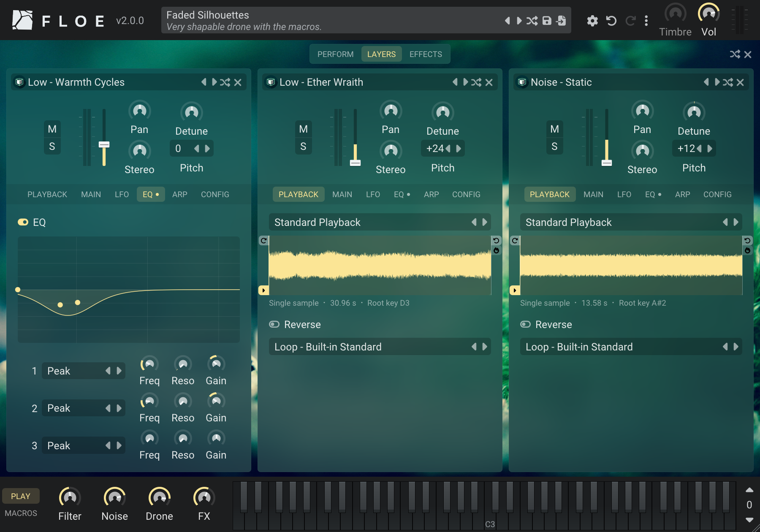
Task: Randomise all layers with top shuffle icon
Action: (735, 54)
